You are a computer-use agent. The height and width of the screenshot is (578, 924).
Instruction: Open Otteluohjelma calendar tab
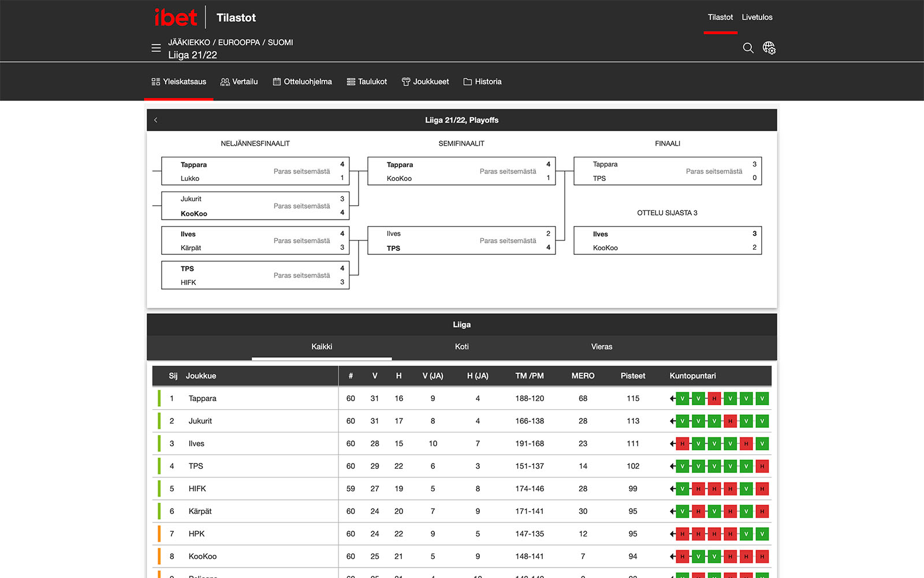tap(302, 81)
